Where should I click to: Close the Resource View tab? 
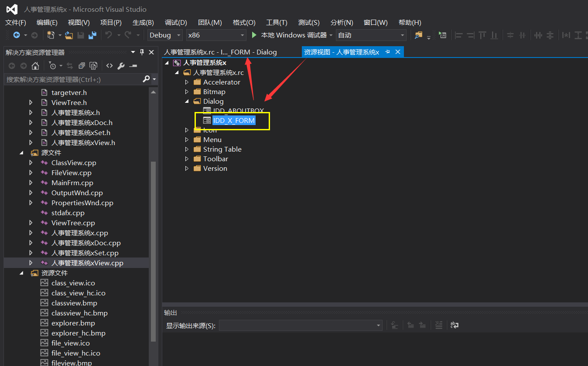397,52
